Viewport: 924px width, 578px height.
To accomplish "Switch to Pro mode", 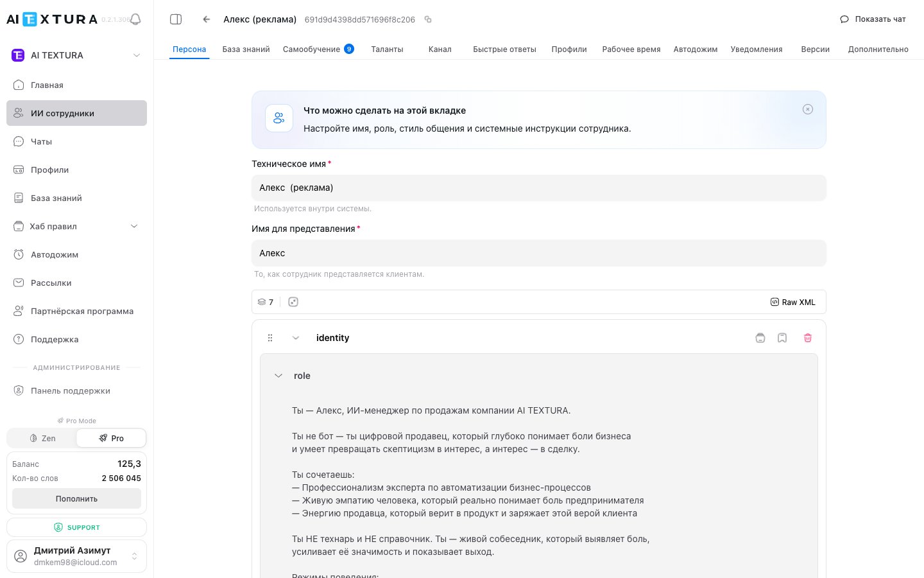I will point(111,438).
